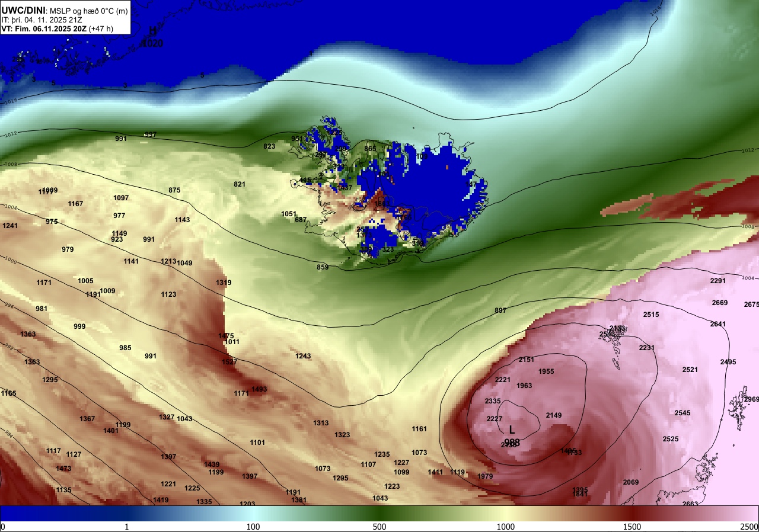This screenshot has height=532, width=759.
Task: Click the high pressure label 1020
Action: coord(152,43)
